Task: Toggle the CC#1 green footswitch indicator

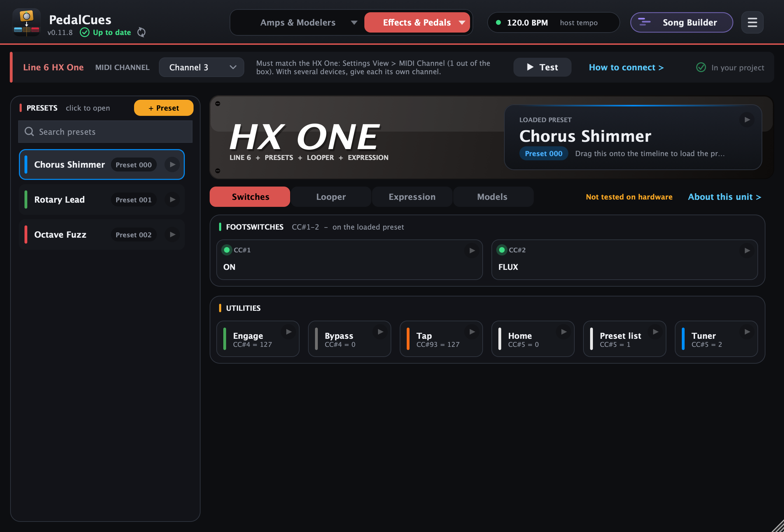Action: [x=227, y=250]
